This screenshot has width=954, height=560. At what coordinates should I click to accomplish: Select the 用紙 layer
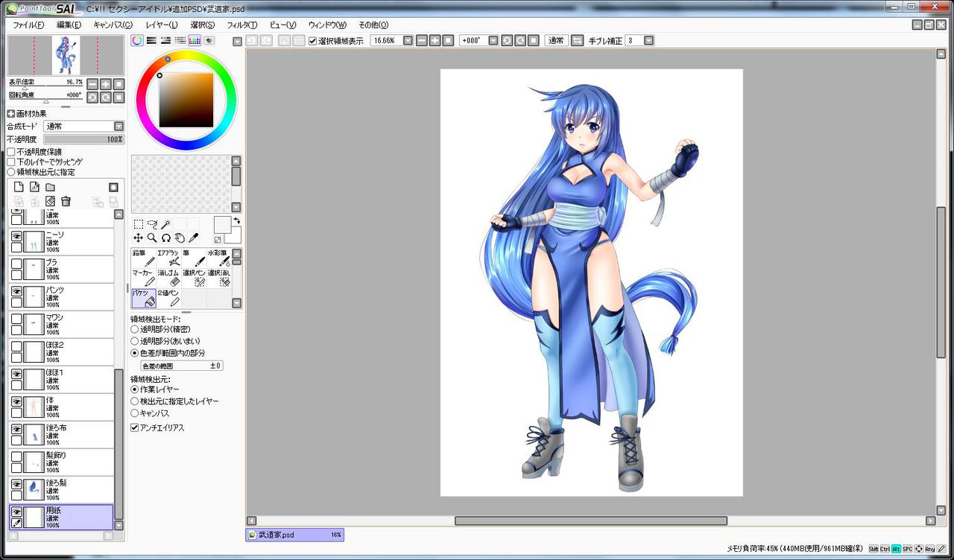(61, 518)
